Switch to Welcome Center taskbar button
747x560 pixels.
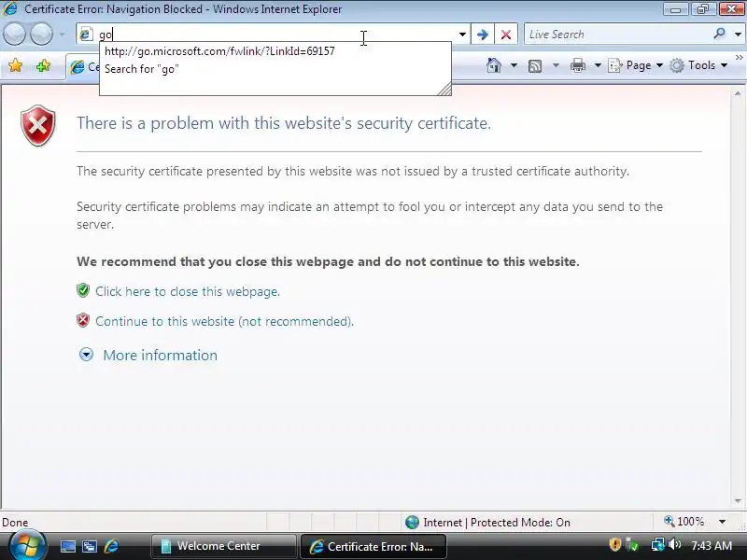click(224, 546)
